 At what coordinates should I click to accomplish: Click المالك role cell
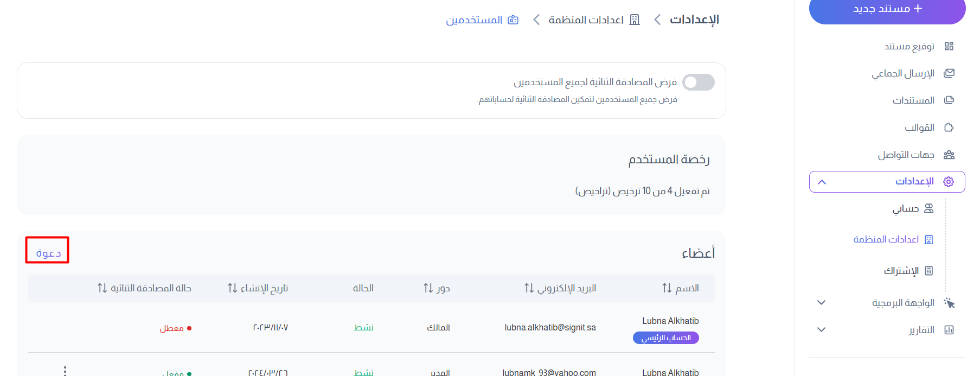point(438,328)
